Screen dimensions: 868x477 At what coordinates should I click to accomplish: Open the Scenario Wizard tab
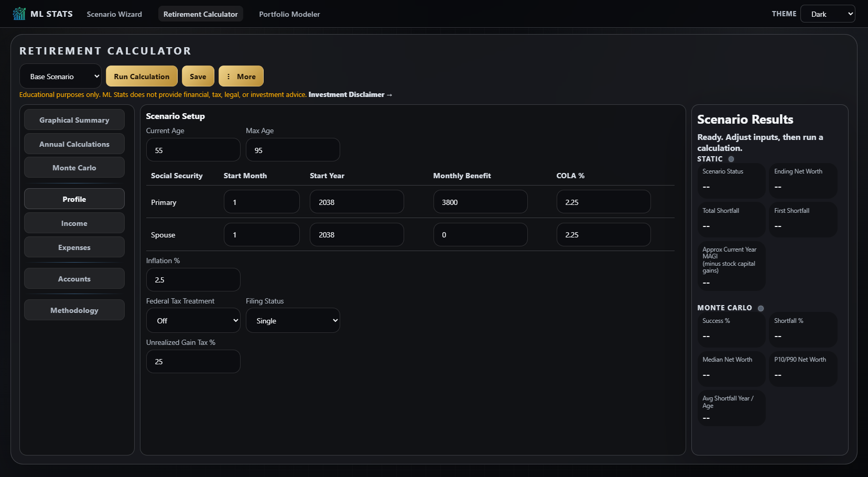pos(114,14)
